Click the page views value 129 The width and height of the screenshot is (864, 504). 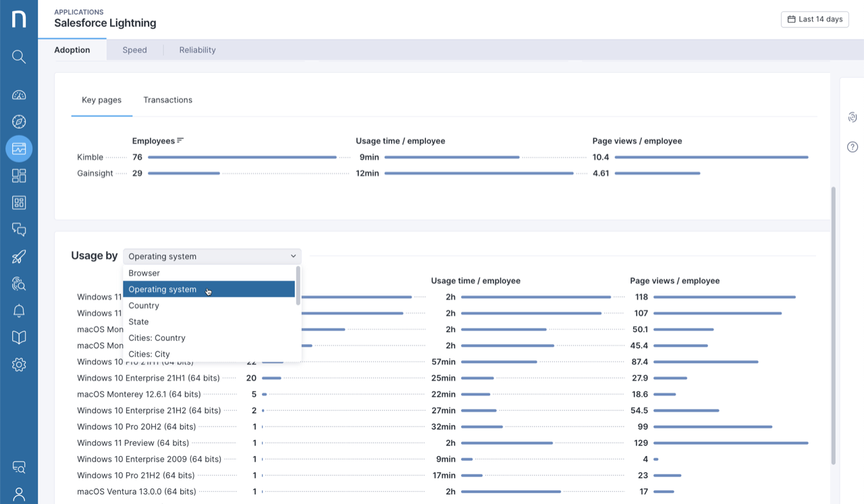(x=641, y=443)
